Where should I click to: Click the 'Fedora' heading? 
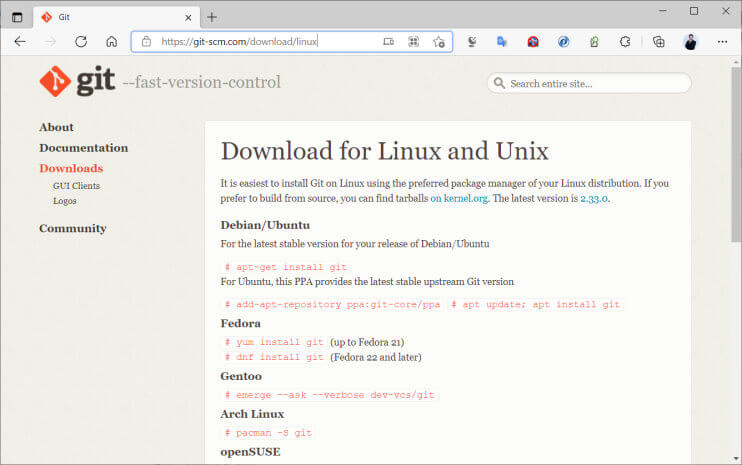coord(240,324)
